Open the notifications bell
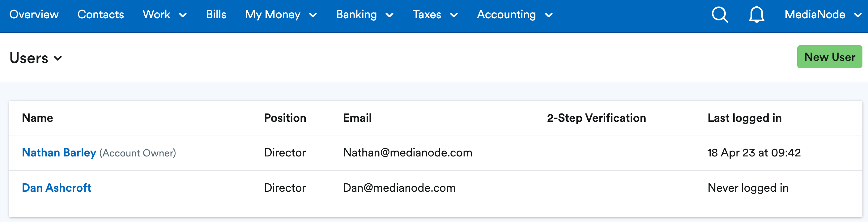The height and width of the screenshot is (222, 868). pos(756,15)
